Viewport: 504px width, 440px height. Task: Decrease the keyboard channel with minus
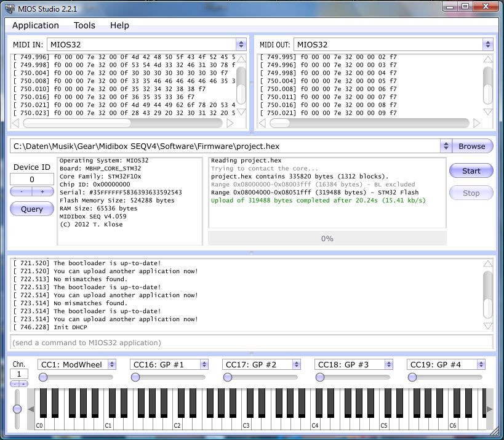(15, 384)
